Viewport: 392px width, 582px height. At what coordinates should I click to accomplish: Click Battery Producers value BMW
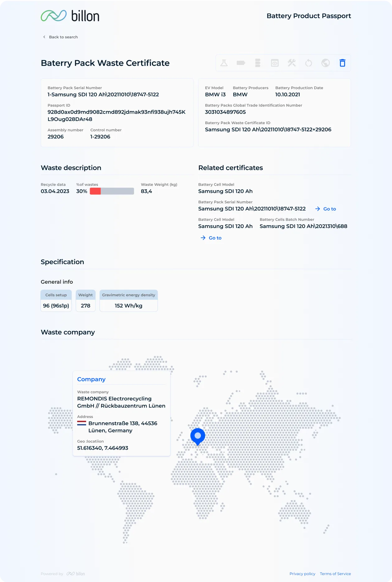[240, 95]
